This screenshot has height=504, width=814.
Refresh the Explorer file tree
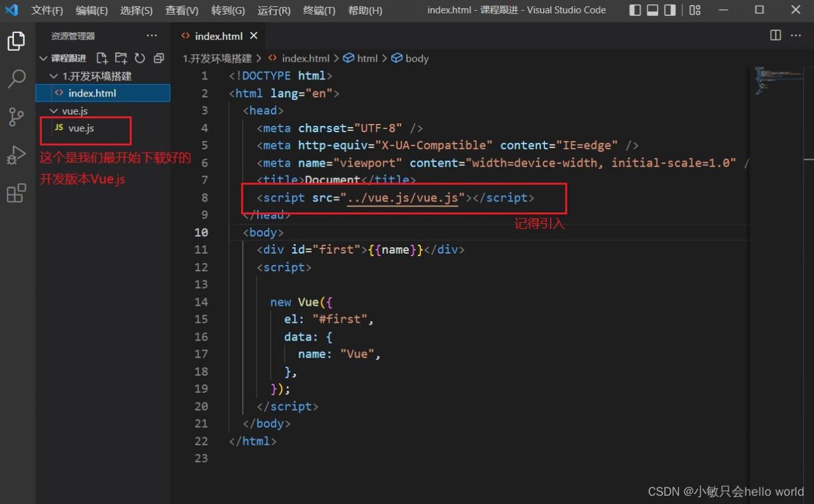(x=140, y=58)
